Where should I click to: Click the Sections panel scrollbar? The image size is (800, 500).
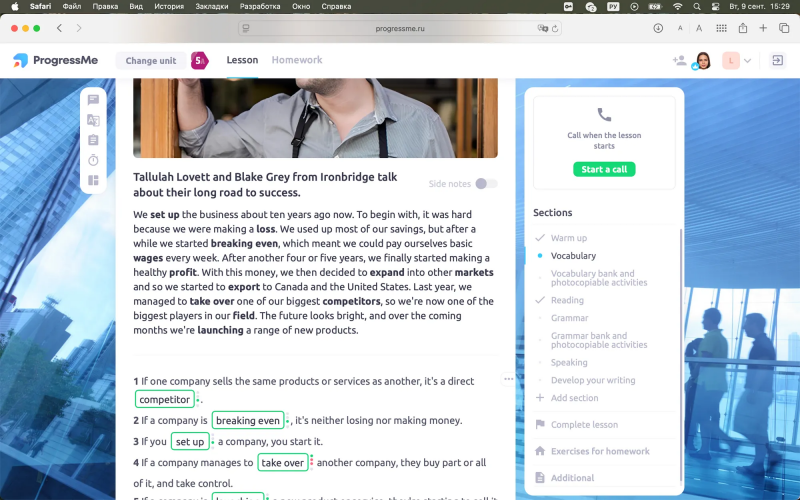[x=681, y=355]
